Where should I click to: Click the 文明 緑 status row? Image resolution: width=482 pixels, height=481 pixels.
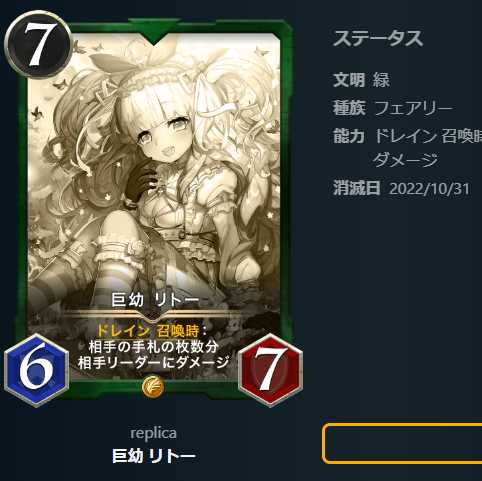[x=361, y=80]
